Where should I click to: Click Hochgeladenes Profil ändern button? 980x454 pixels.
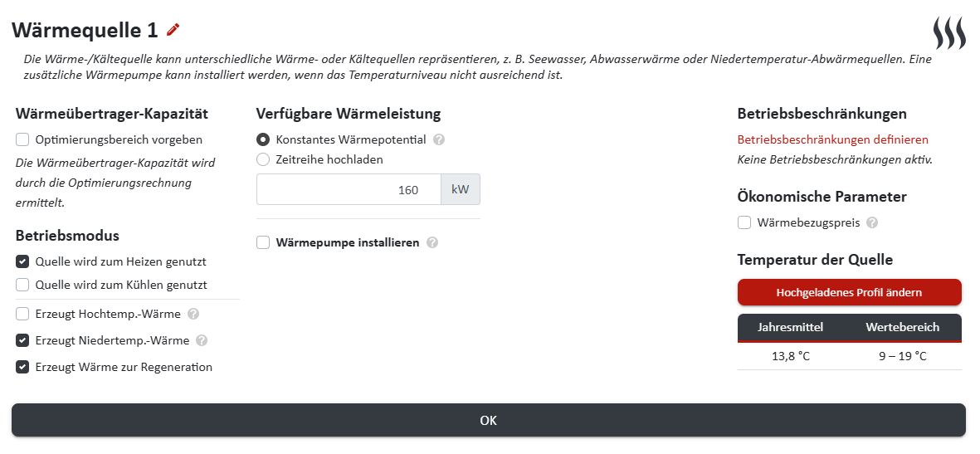point(850,292)
